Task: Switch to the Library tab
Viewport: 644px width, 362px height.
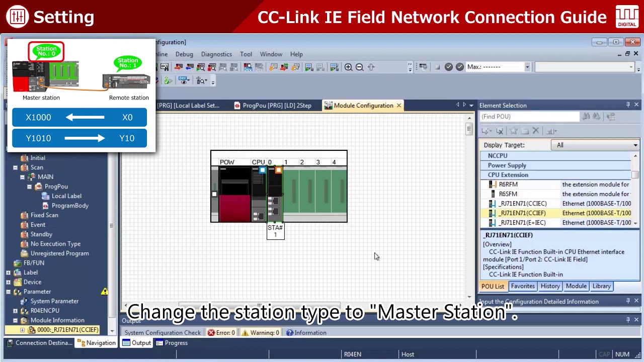Action: click(601, 286)
